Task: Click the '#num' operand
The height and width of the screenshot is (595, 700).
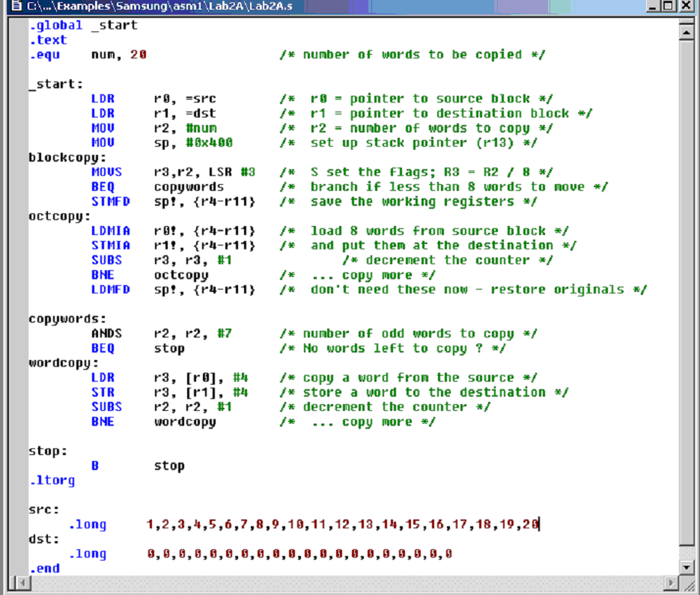Action: (201, 128)
